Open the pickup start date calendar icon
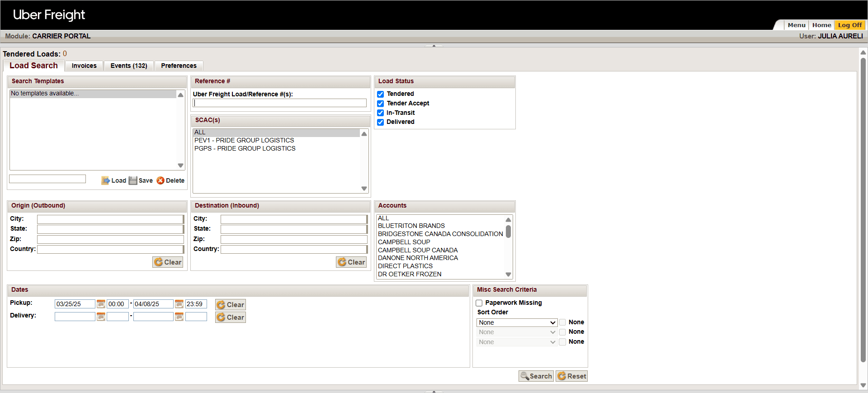Viewport: 868px width, 393px height. pyautogui.click(x=101, y=304)
